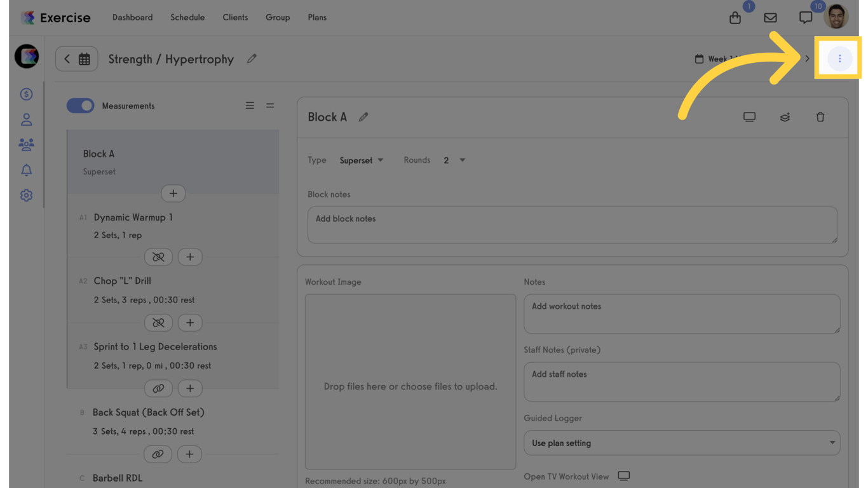868x488 pixels.
Task: Open the notifications bell in sidebar
Action: click(x=26, y=170)
